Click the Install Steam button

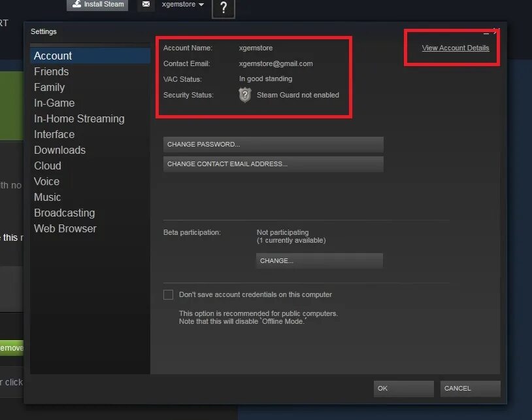click(x=97, y=5)
